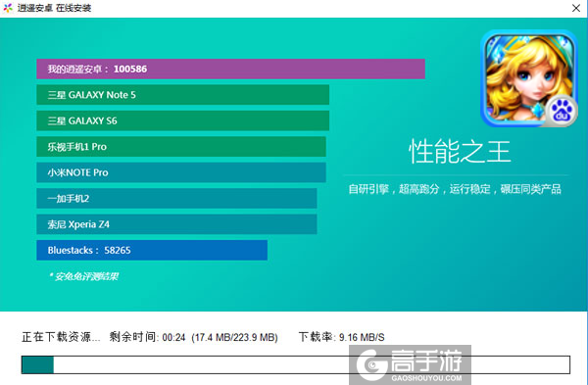Click the download progress bar
The image size is (588, 385).
coord(296,364)
